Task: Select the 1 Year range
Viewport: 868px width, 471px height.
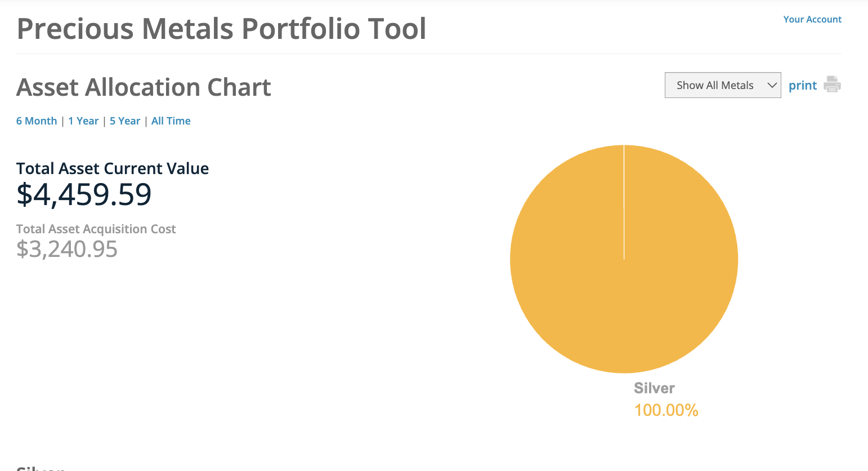Action: (83, 121)
